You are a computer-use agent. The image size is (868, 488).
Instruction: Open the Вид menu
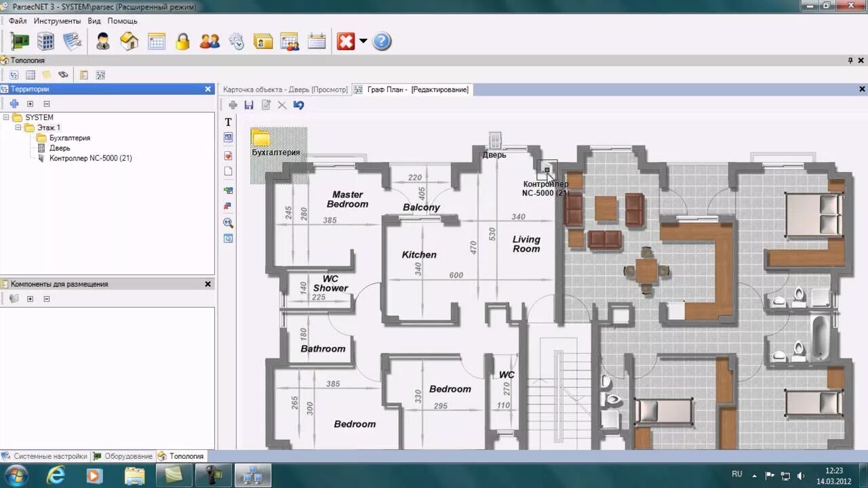coord(94,21)
